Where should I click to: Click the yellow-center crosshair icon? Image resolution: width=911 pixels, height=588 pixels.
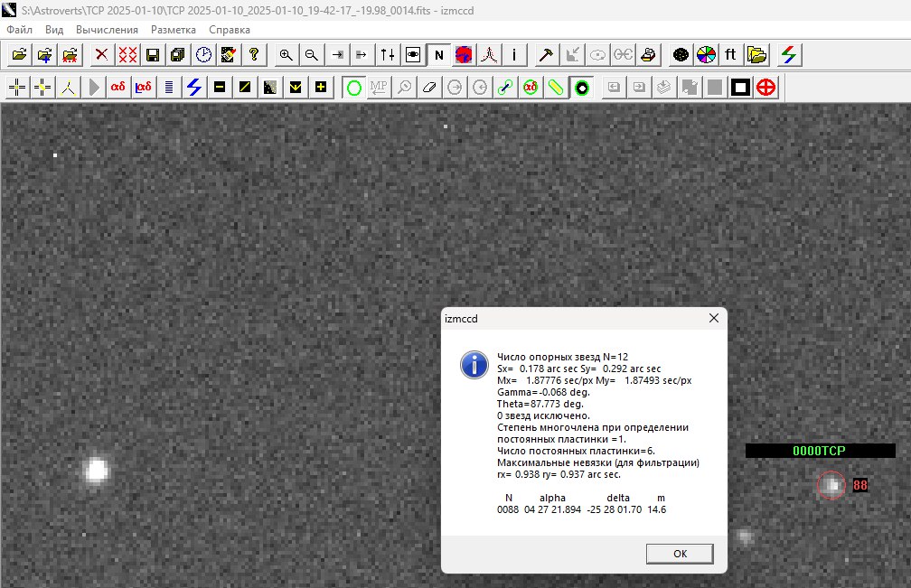(x=42, y=88)
